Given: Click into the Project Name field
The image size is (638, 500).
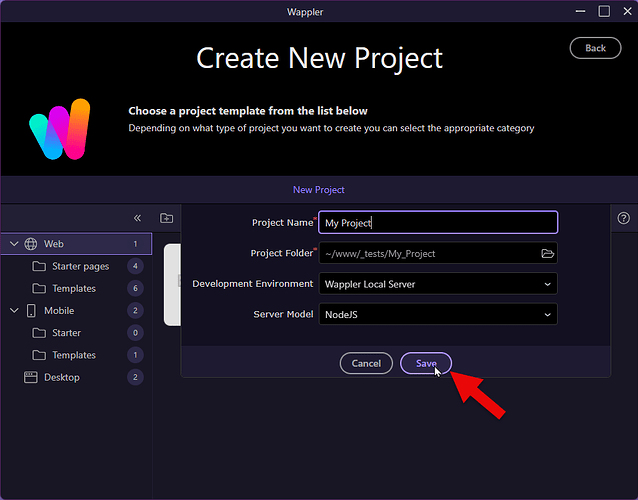Looking at the screenshot, I should 438,223.
